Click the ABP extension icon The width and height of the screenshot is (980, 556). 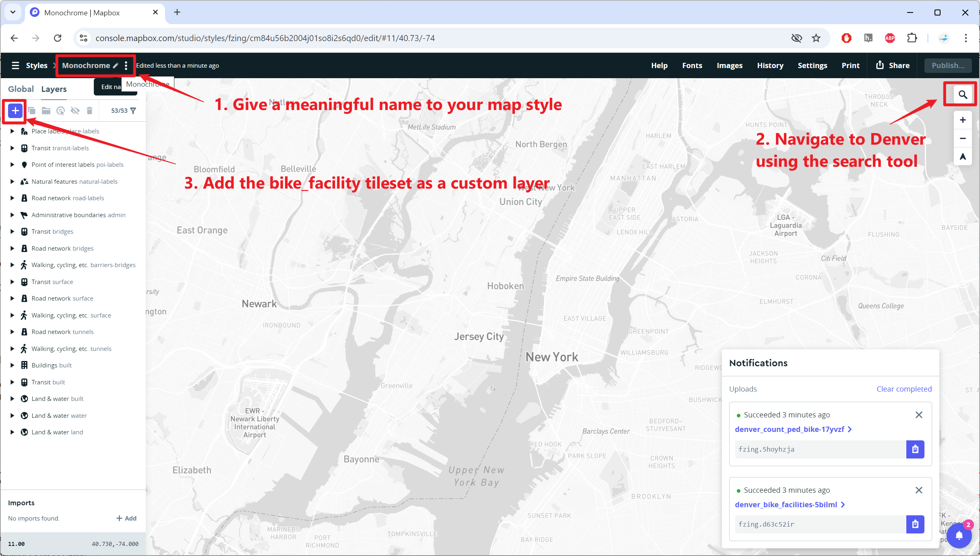pyautogui.click(x=890, y=38)
